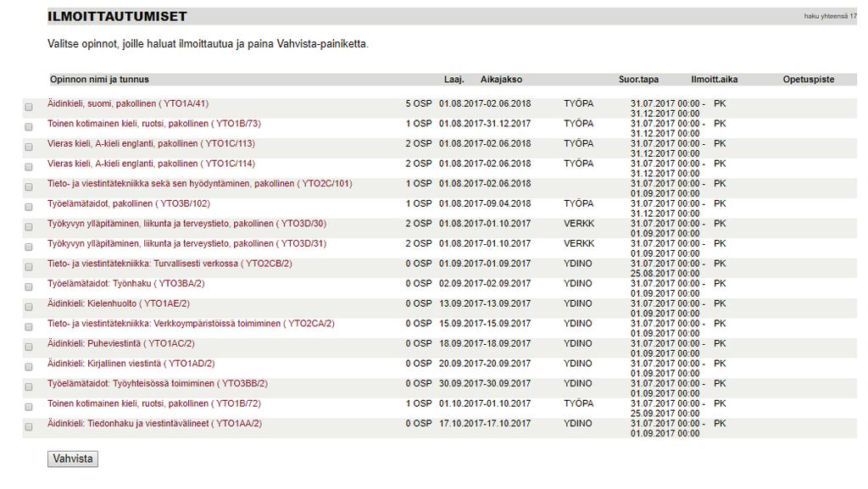Open Äidinkieli: Puheviestintä (YTO1AC/2) link

coord(121,343)
